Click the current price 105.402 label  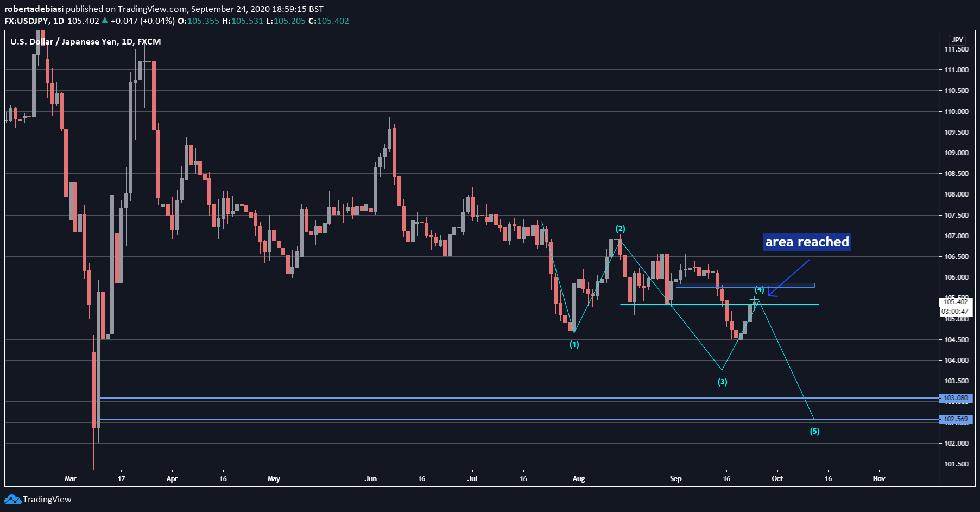pyautogui.click(x=956, y=301)
